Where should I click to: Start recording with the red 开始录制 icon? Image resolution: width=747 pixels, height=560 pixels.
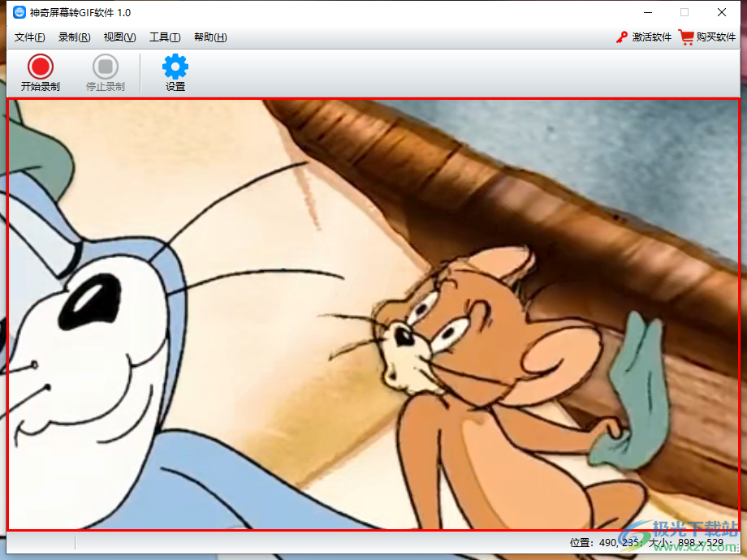(41, 67)
